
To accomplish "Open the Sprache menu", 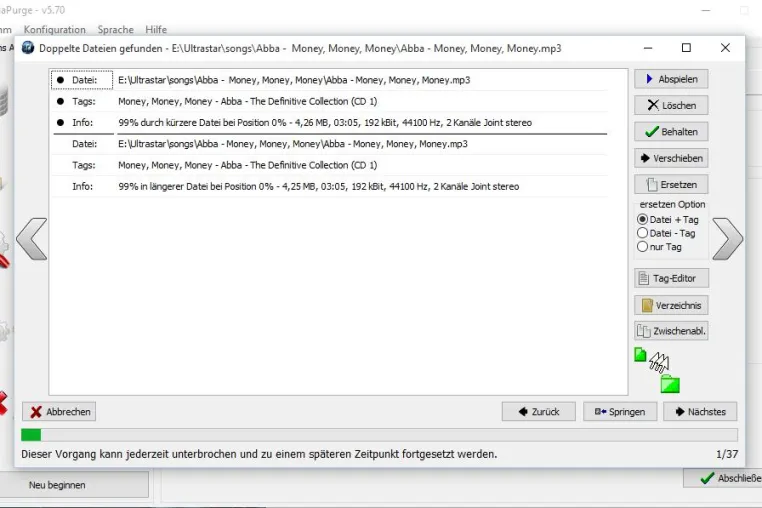I will pos(116,30).
